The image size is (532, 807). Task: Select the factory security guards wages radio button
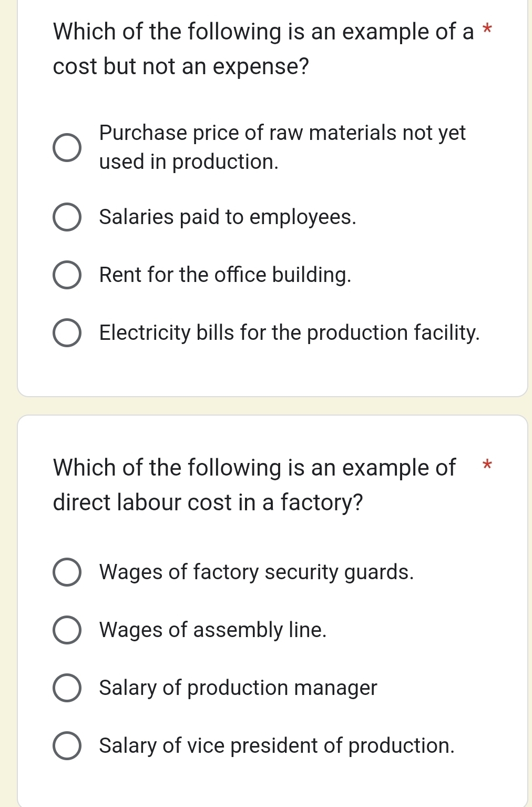[67, 572]
